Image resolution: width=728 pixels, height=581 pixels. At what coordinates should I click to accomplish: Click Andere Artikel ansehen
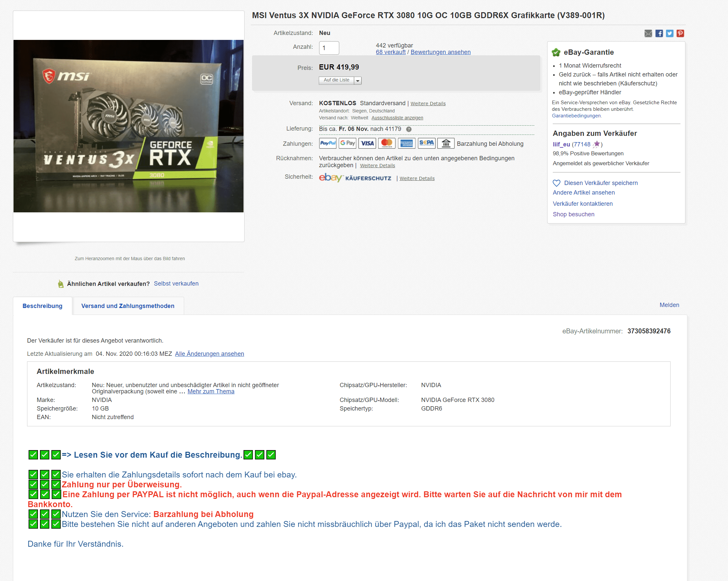click(583, 192)
